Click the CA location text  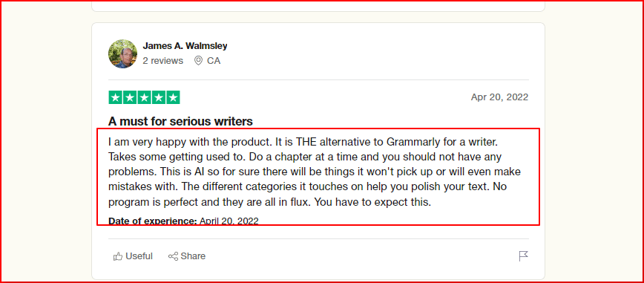[214, 61]
